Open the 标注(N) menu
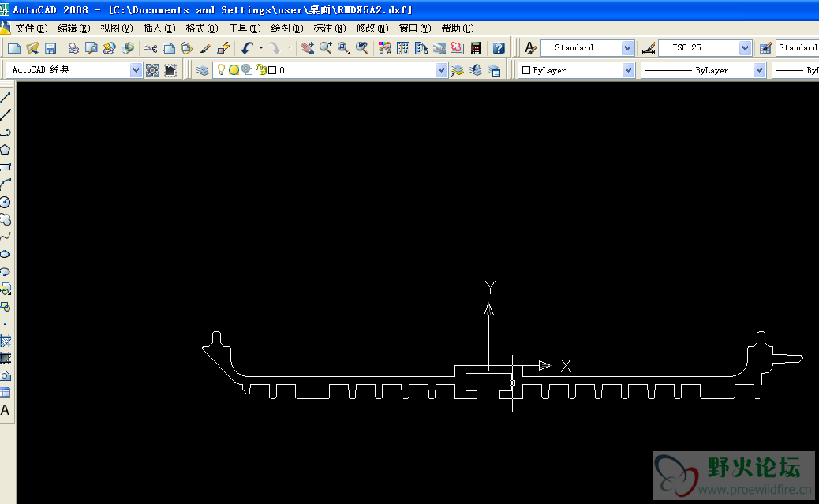 point(330,28)
